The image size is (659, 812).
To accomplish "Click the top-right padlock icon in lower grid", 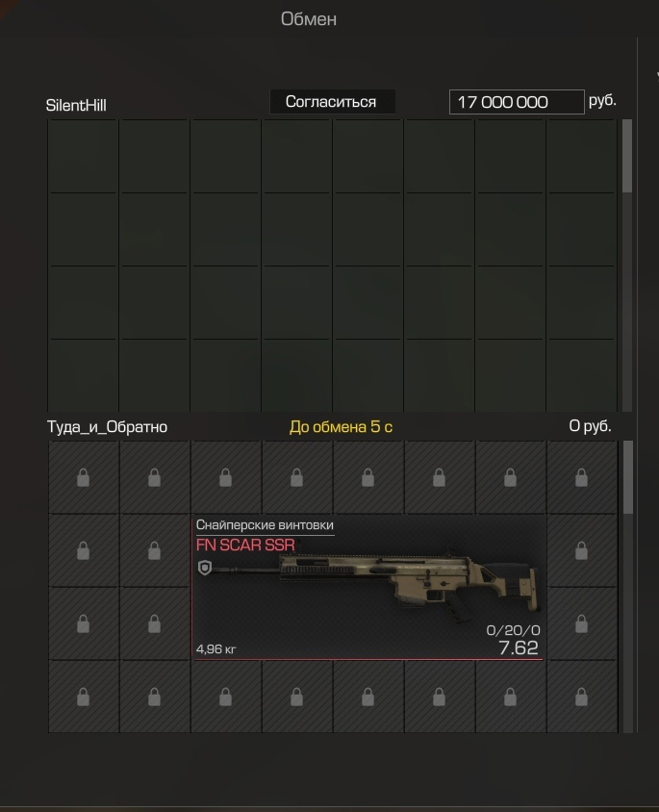I will coord(581,477).
